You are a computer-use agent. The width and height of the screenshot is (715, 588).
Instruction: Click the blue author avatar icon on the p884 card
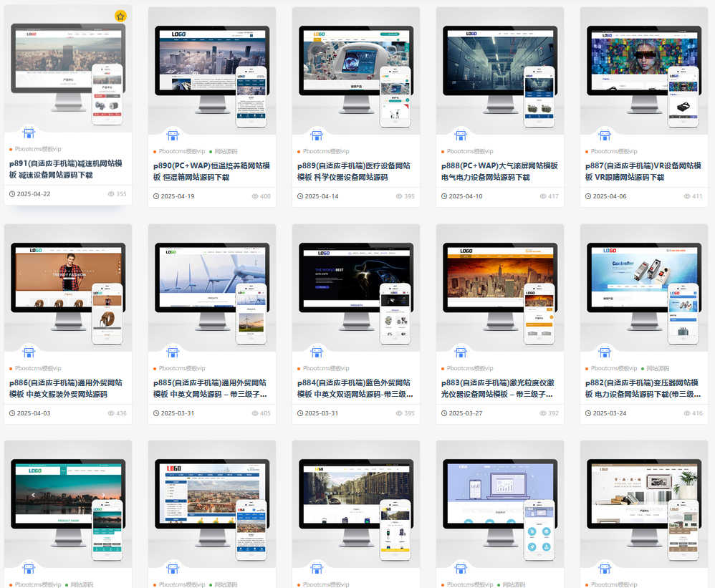pyautogui.click(x=317, y=352)
